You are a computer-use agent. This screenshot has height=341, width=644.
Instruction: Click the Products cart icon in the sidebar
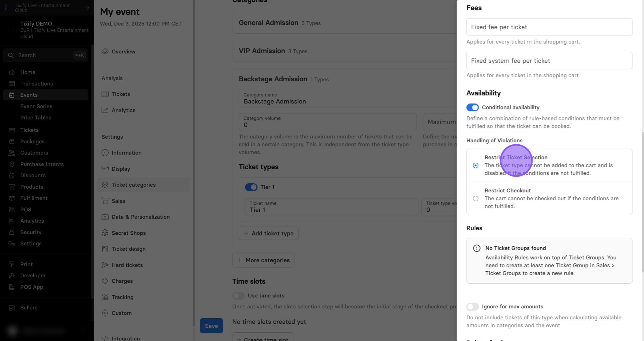pyautogui.click(x=11, y=187)
